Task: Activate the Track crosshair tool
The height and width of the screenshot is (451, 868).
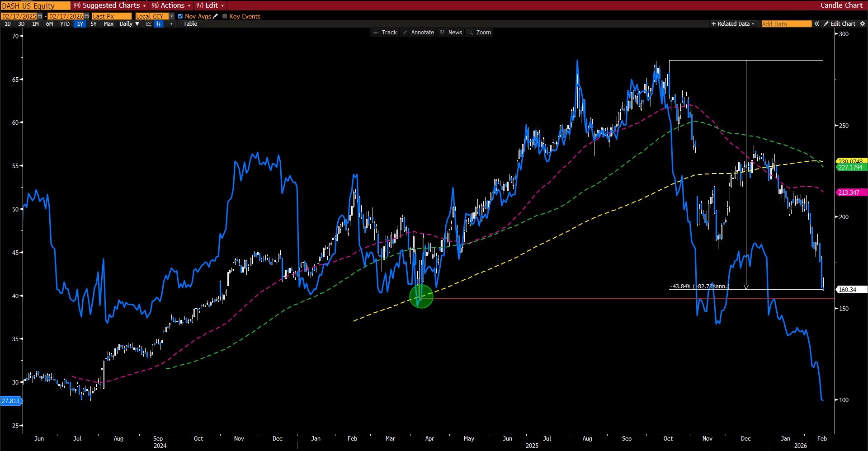Action: (385, 33)
